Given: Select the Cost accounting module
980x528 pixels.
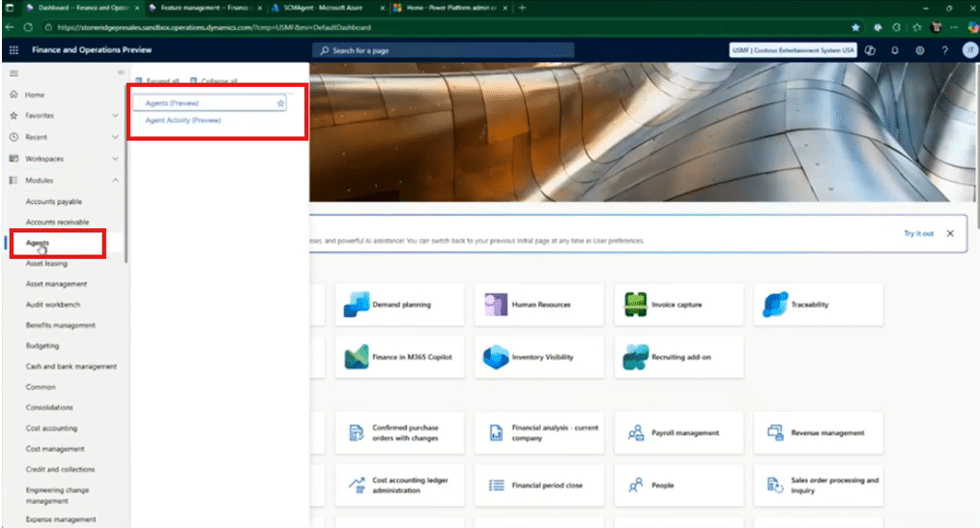Looking at the screenshot, I should [52, 428].
